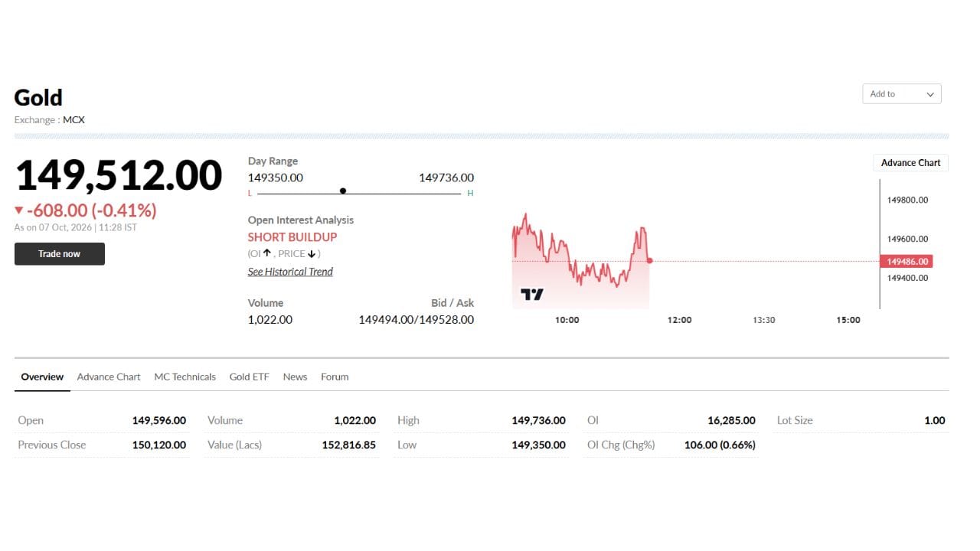Switch to the Overview tab
This screenshot has width=980, height=551.
coord(42,377)
